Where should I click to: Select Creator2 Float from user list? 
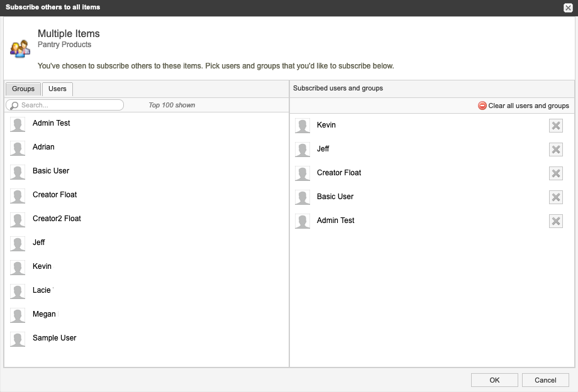tap(57, 219)
